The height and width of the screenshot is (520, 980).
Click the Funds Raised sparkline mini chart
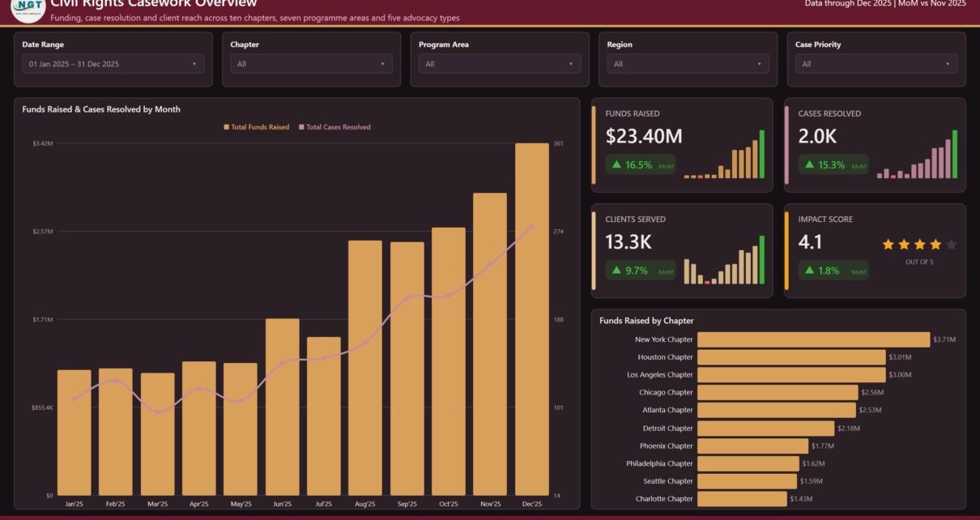click(724, 154)
